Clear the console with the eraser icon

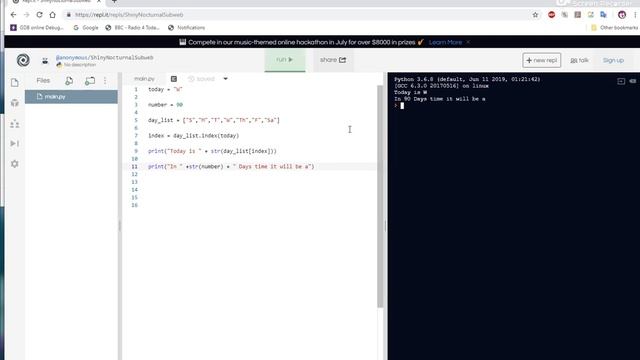[x=633, y=81]
